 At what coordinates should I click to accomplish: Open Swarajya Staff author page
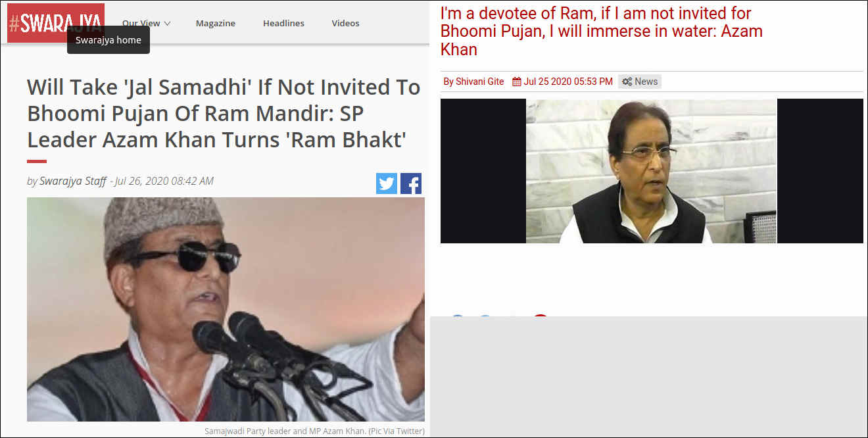click(72, 181)
